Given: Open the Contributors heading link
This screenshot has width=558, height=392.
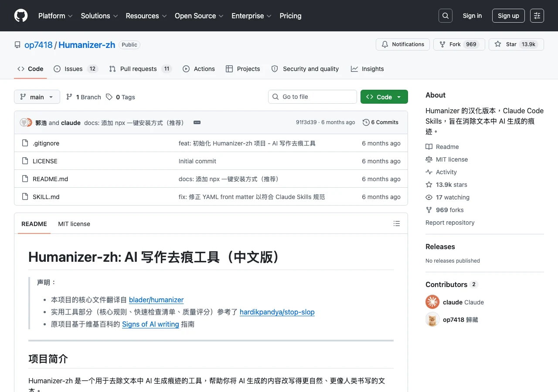Looking at the screenshot, I should (452, 284).
